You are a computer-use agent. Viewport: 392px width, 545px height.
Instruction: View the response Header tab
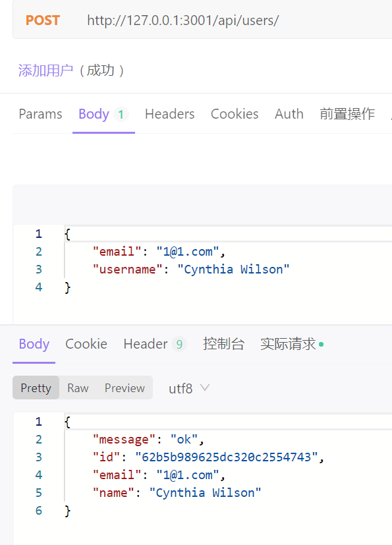[x=155, y=344]
